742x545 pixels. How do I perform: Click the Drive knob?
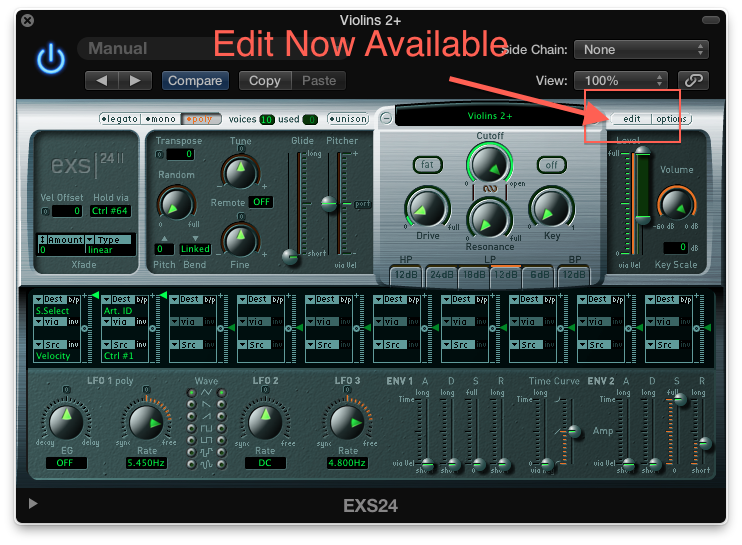[x=427, y=208]
